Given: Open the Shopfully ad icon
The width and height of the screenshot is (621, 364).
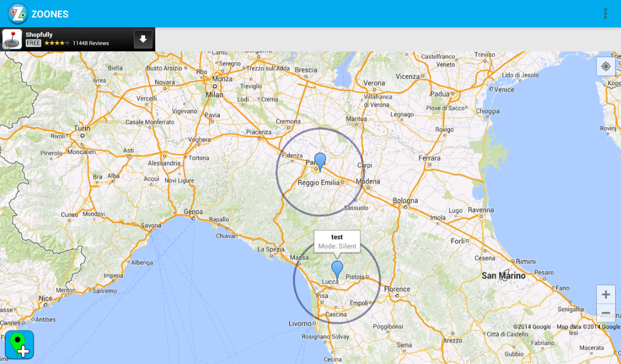Looking at the screenshot, I should point(12,39).
